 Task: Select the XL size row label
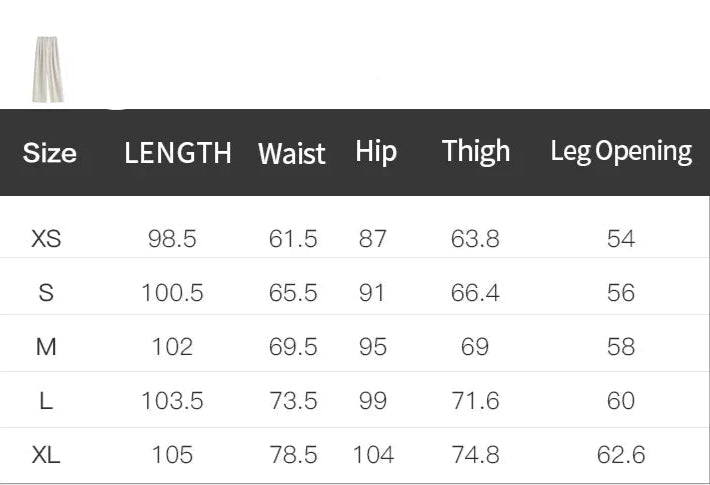46,455
